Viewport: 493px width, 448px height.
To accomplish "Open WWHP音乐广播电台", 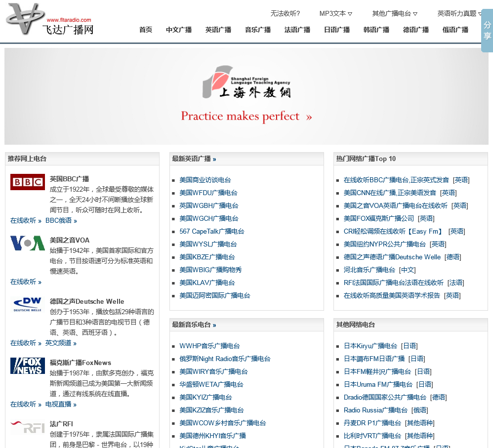I will pyautogui.click(x=210, y=346).
